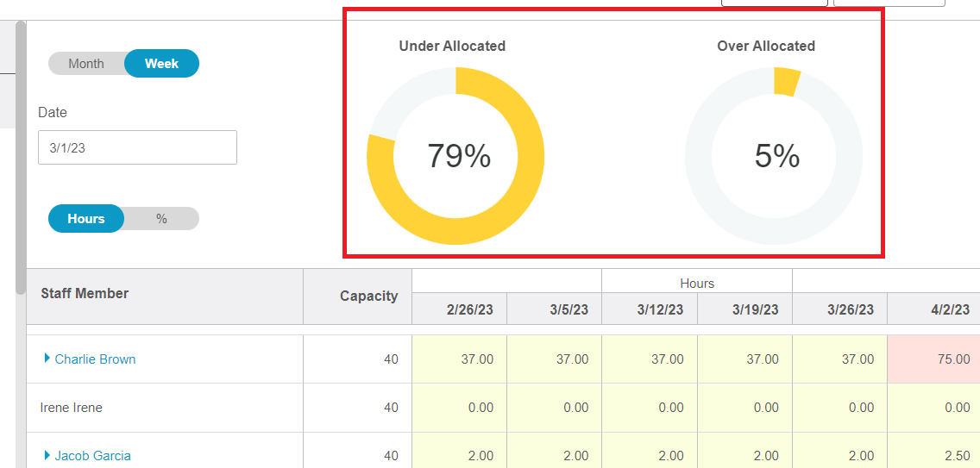
Task: Switch view to Month
Action: [86, 64]
